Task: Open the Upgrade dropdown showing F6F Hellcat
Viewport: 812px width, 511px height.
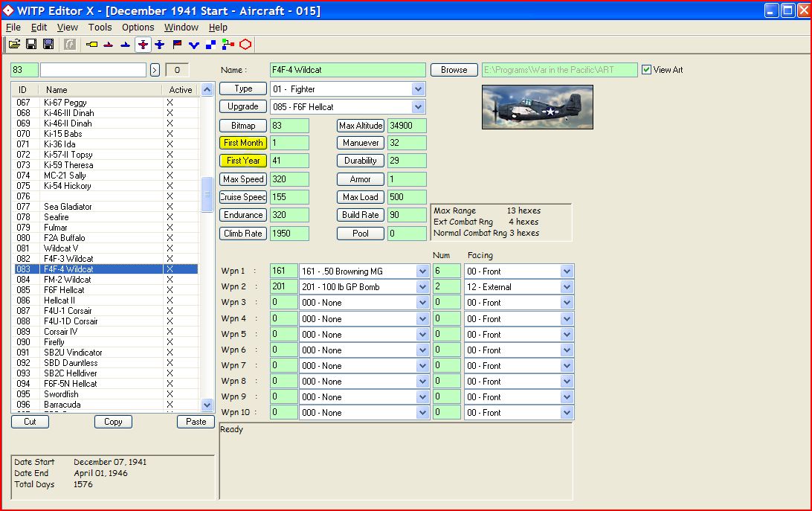Action: (x=417, y=107)
